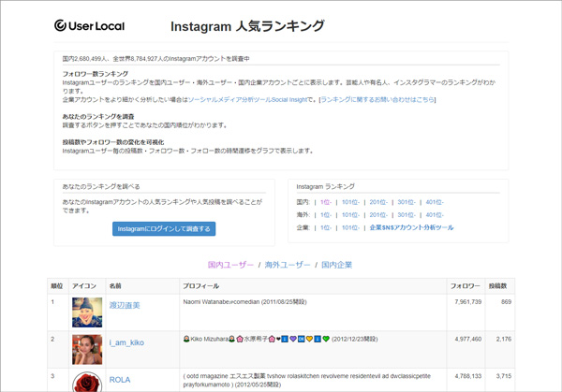Click the Instagram 人気ランキング page title
The image size is (562, 392).
point(247,26)
